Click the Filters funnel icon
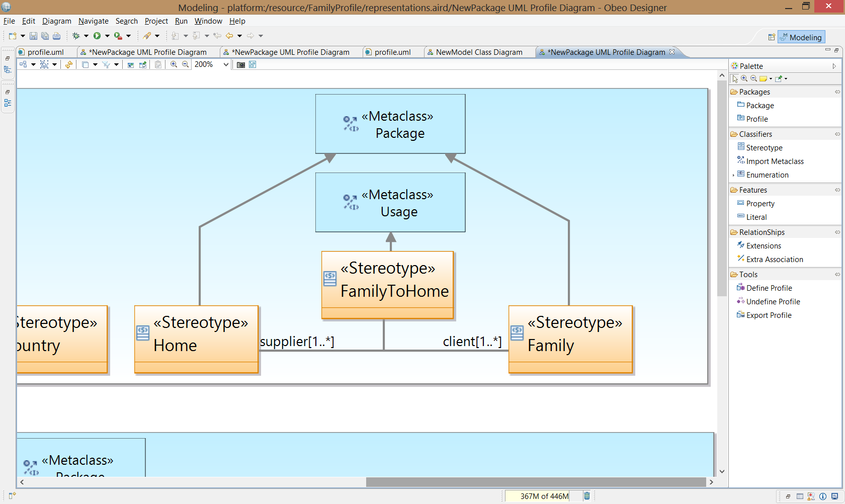 click(106, 64)
